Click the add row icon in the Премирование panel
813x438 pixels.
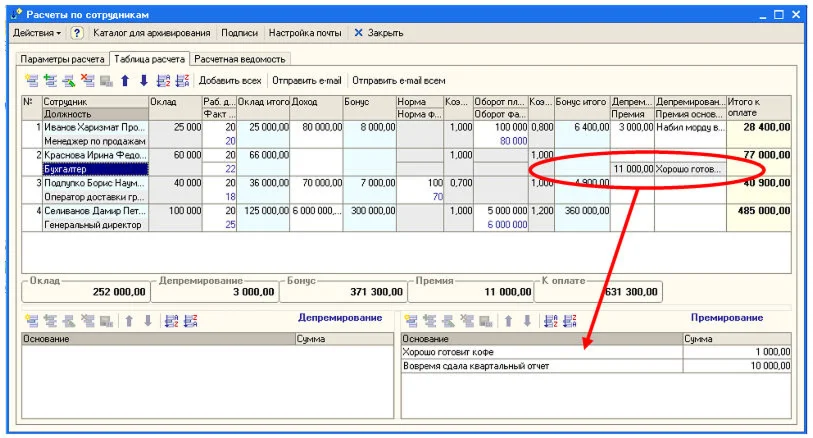(x=409, y=320)
